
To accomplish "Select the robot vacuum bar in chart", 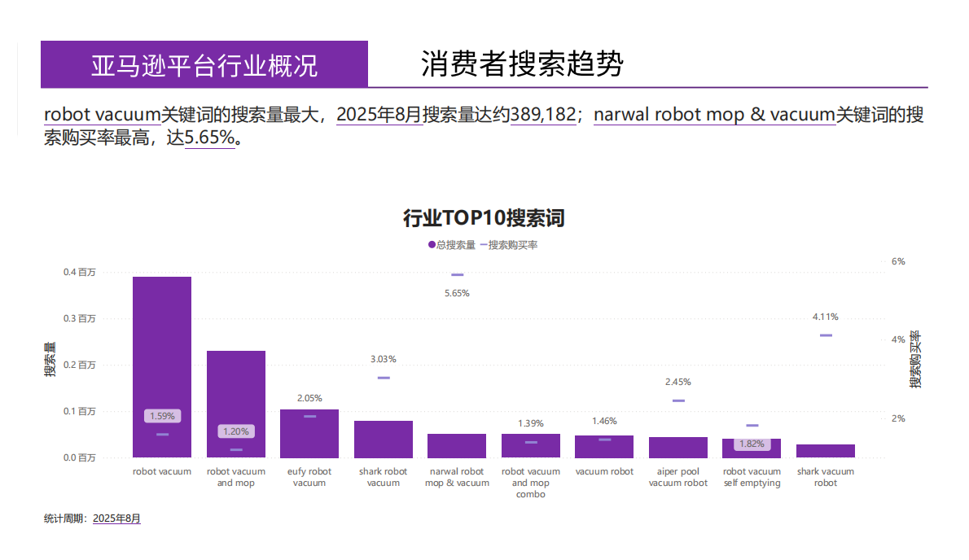I will click(x=161, y=366).
